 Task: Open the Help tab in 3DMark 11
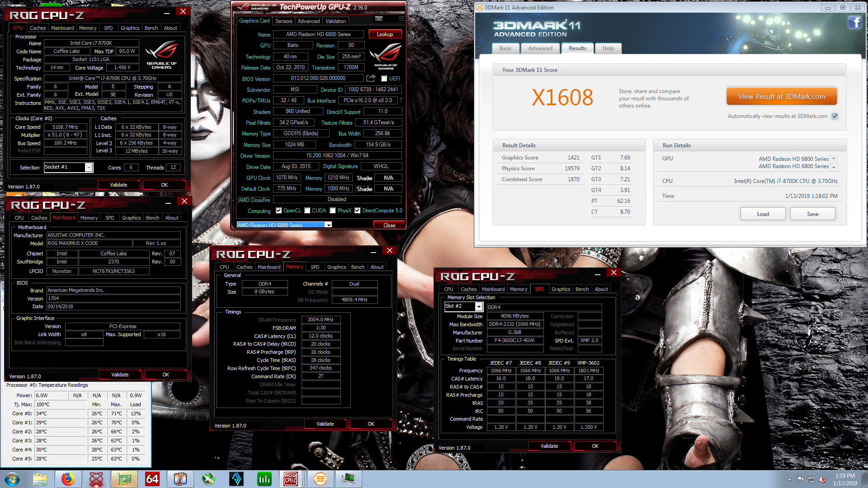pos(608,48)
